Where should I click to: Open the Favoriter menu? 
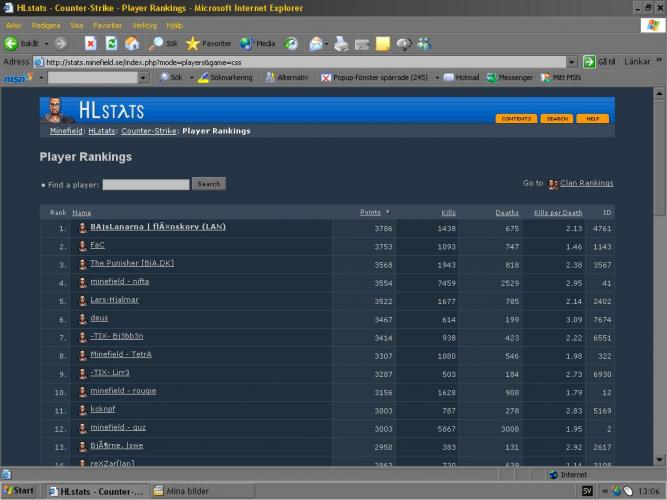pos(107,25)
